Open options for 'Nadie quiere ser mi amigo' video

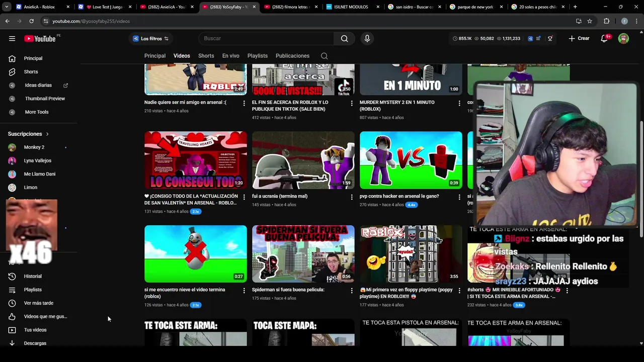pos(244,103)
